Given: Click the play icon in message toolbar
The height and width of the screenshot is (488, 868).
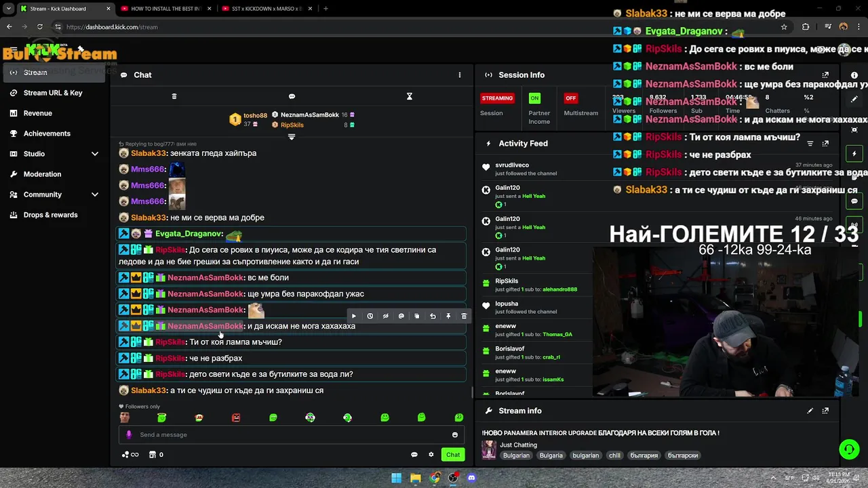Looking at the screenshot, I should 353,316.
